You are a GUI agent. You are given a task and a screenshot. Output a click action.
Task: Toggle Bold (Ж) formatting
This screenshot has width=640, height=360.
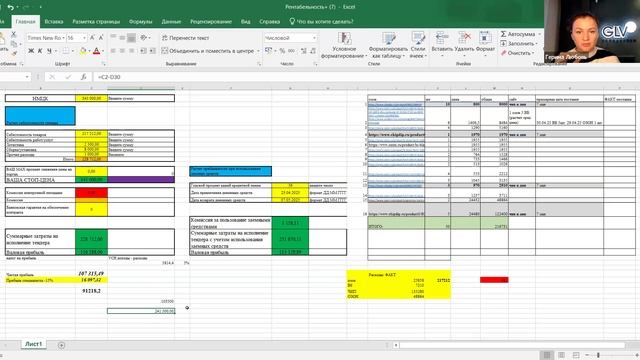click(x=31, y=51)
